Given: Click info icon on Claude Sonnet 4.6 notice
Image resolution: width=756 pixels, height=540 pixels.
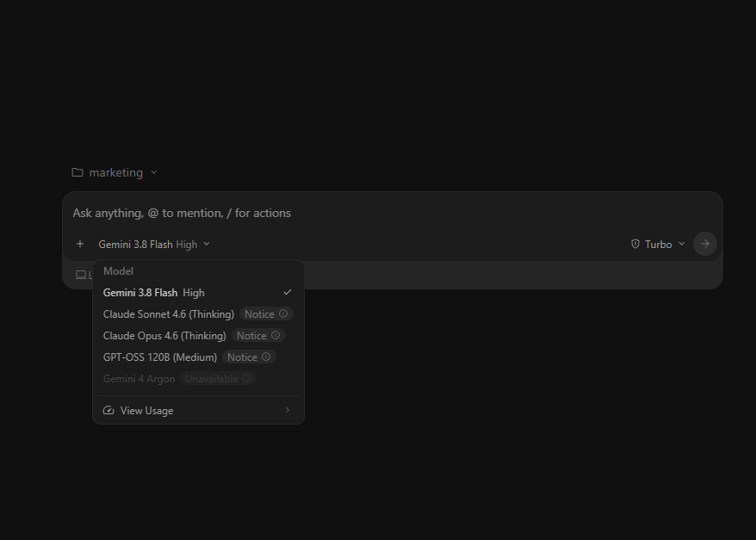Looking at the screenshot, I should (x=283, y=313).
